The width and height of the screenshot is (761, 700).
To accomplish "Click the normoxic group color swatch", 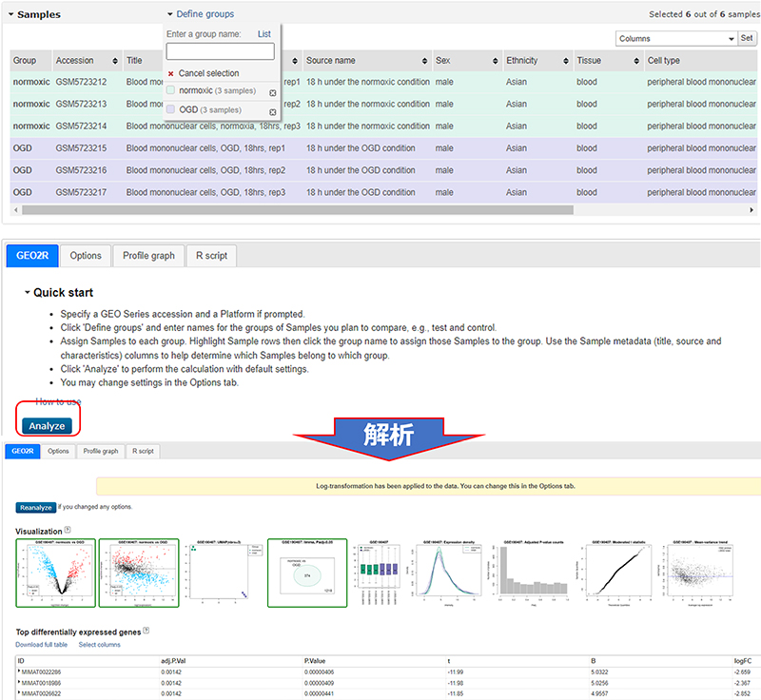I will click(171, 90).
